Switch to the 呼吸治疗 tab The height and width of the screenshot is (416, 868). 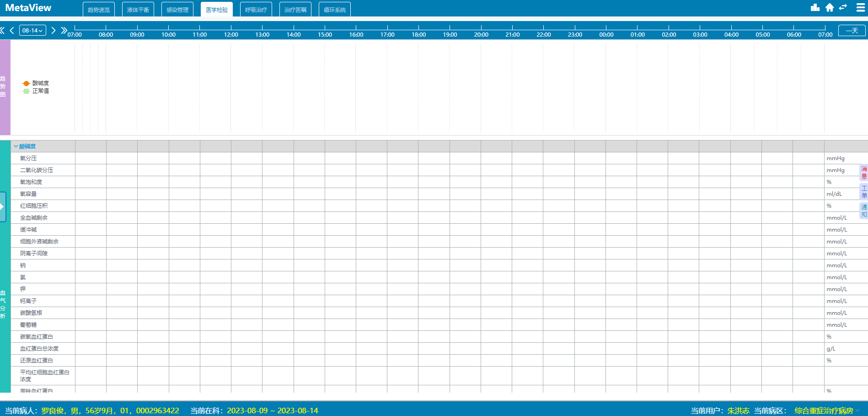[256, 10]
